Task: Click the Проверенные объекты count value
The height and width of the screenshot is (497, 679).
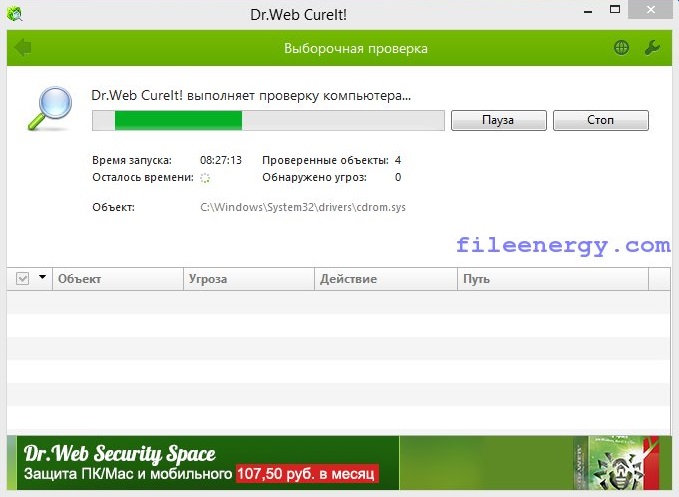Action: tap(398, 160)
